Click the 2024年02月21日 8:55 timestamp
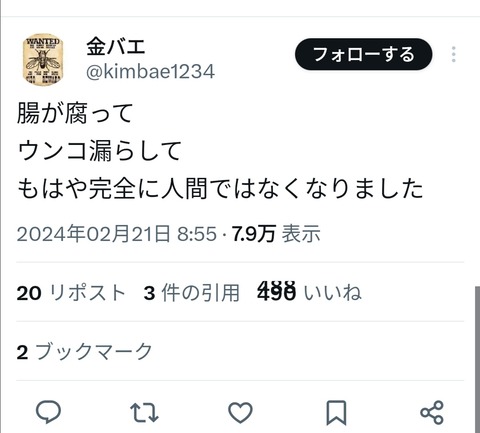 tap(117, 233)
